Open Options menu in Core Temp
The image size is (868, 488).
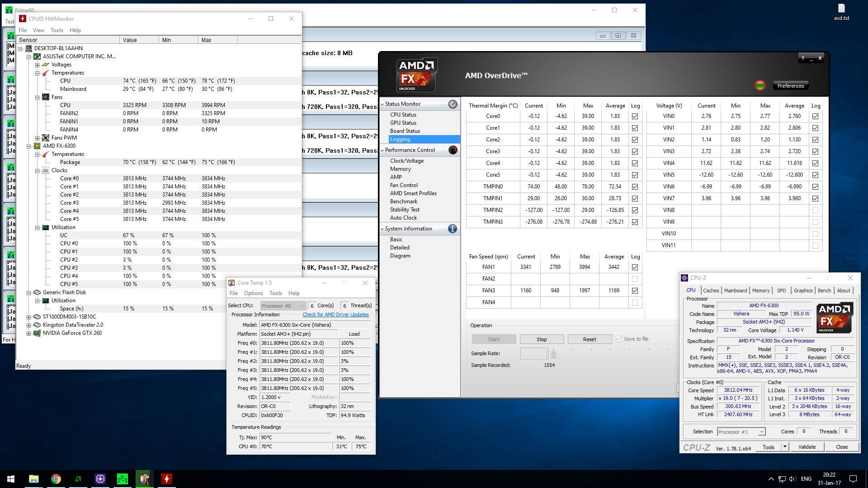coord(253,293)
